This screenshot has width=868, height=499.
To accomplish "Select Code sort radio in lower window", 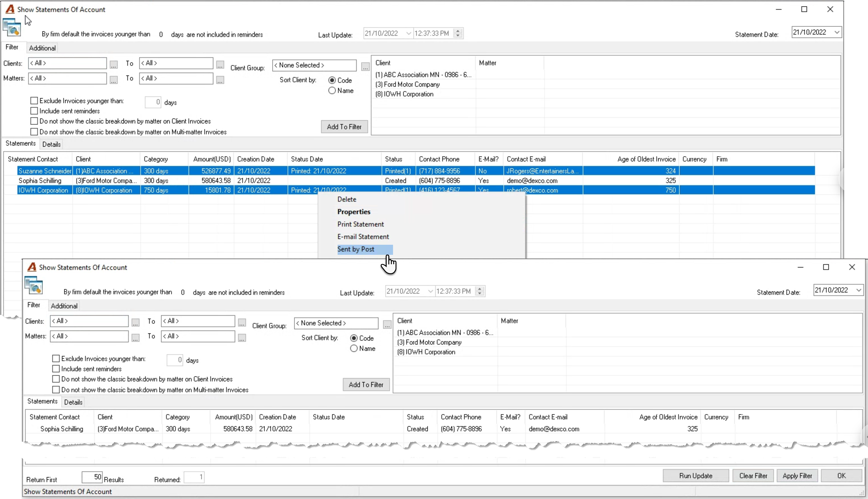I will [x=354, y=338].
